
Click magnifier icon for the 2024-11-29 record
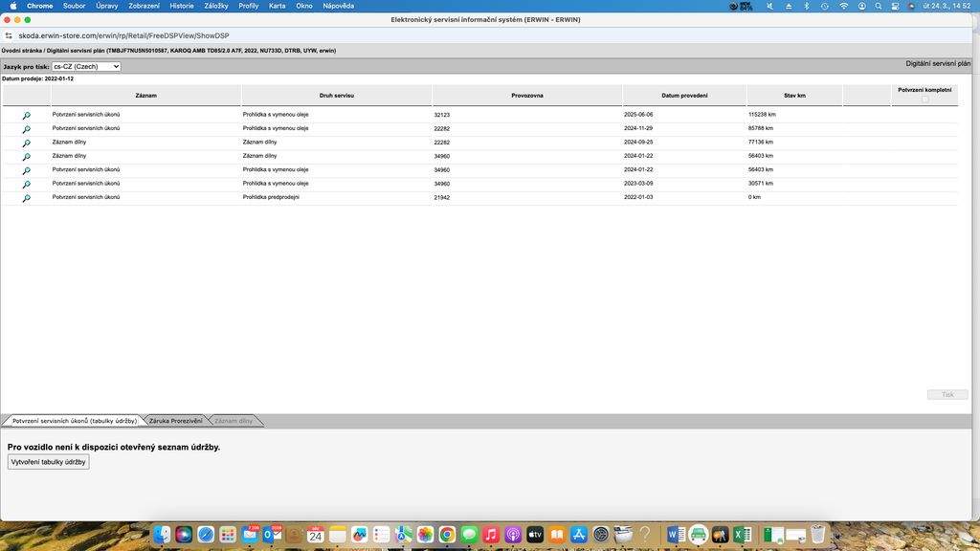26,129
